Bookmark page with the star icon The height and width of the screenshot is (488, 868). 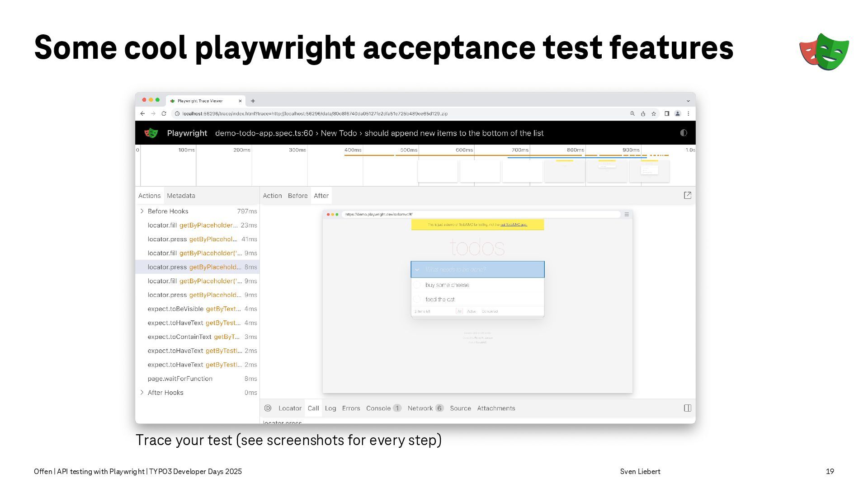pyautogui.click(x=654, y=114)
